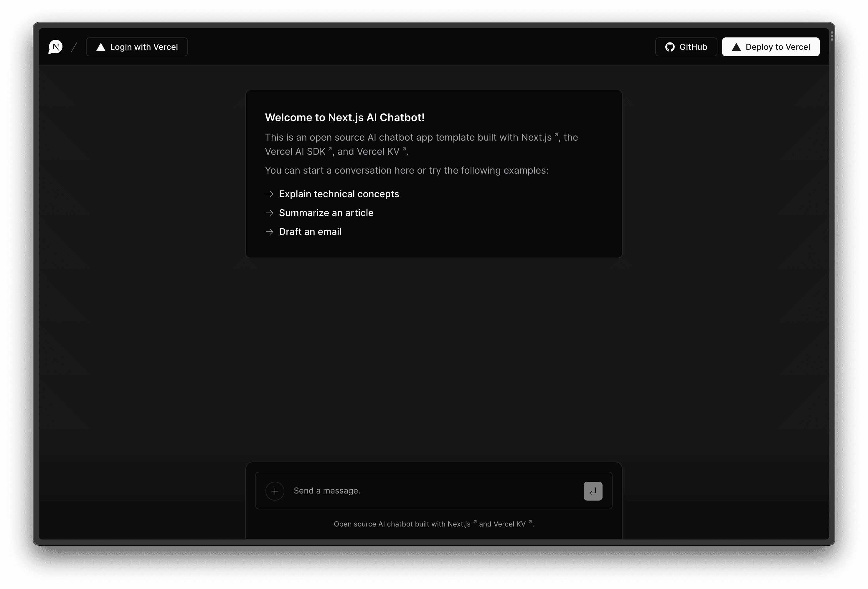This screenshot has width=868, height=589.
Task: Click the Login with Vercel button
Action: pyautogui.click(x=137, y=47)
